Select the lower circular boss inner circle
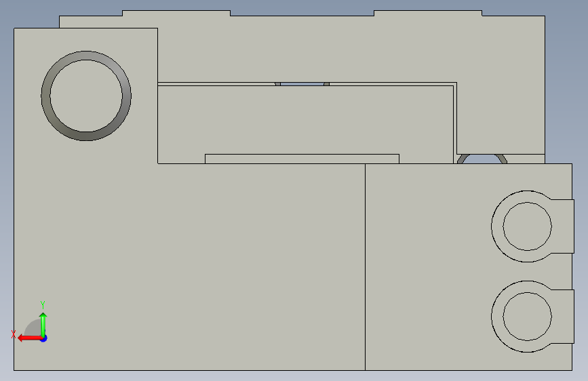 tap(527, 317)
